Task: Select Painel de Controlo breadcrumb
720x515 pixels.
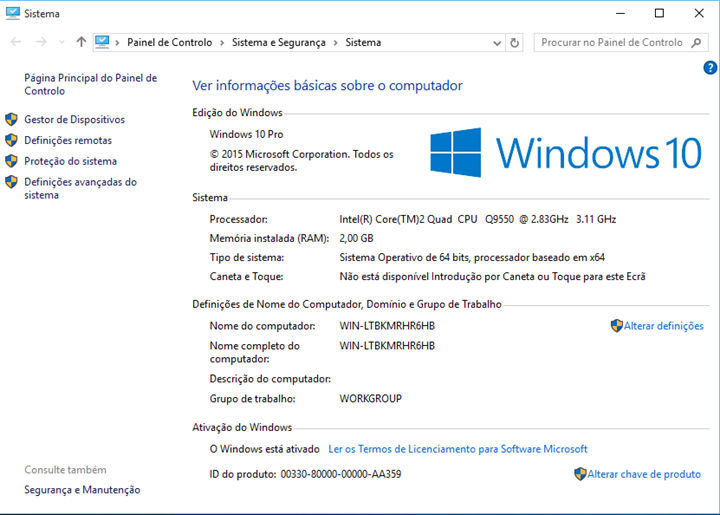Action: point(169,42)
